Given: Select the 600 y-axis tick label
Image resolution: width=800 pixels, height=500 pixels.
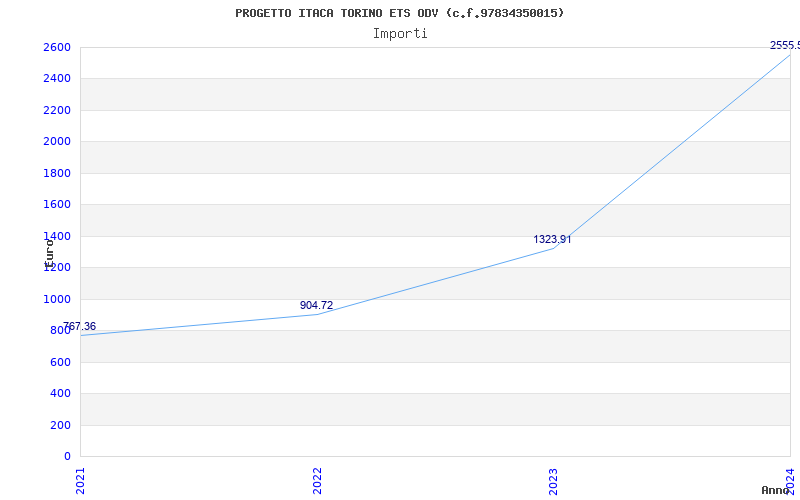Looking at the screenshot, I should (60, 362).
